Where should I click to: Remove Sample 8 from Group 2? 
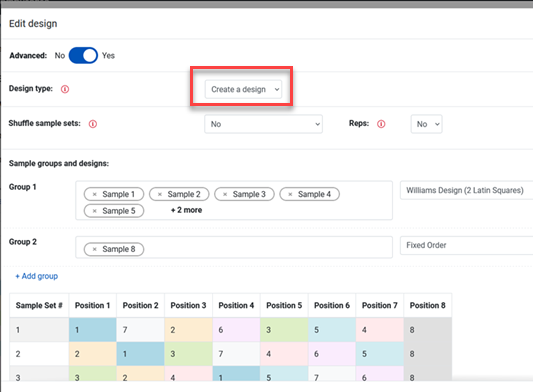coord(95,249)
